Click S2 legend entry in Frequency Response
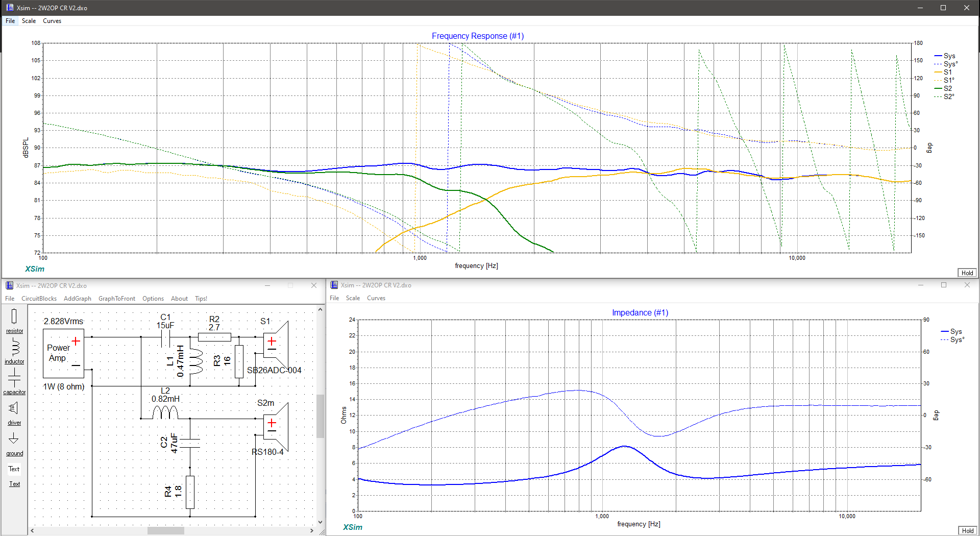 click(x=943, y=88)
